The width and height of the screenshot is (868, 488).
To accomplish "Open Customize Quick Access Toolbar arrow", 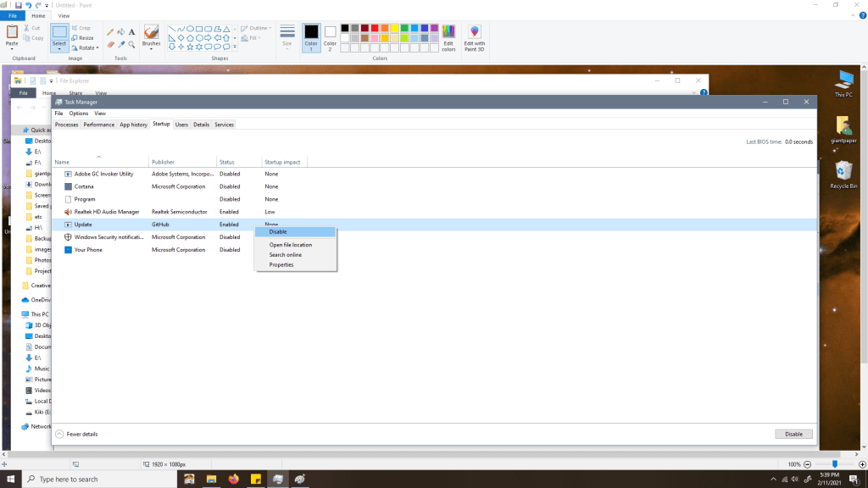I will (47, 6).
